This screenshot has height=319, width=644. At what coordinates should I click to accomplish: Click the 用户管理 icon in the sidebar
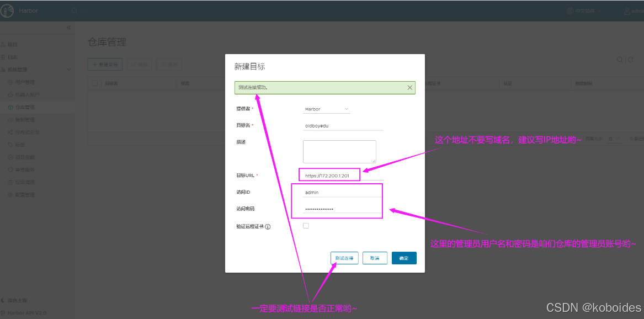[11, 82]
